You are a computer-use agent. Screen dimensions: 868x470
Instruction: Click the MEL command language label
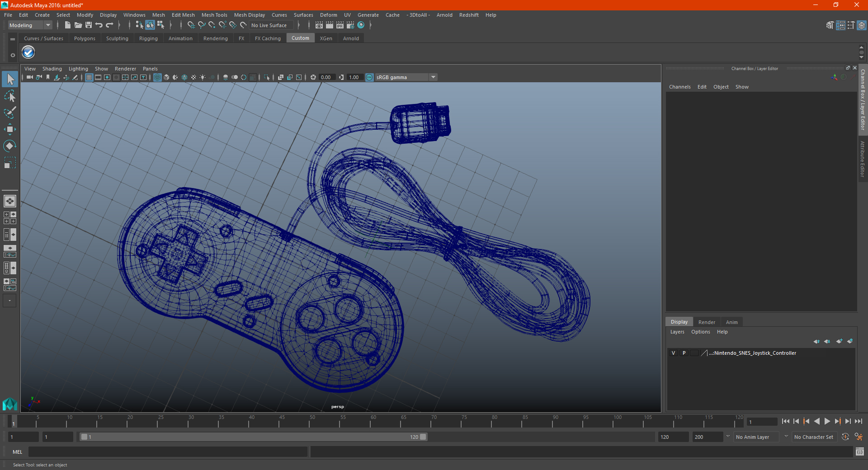pos(17,452)
